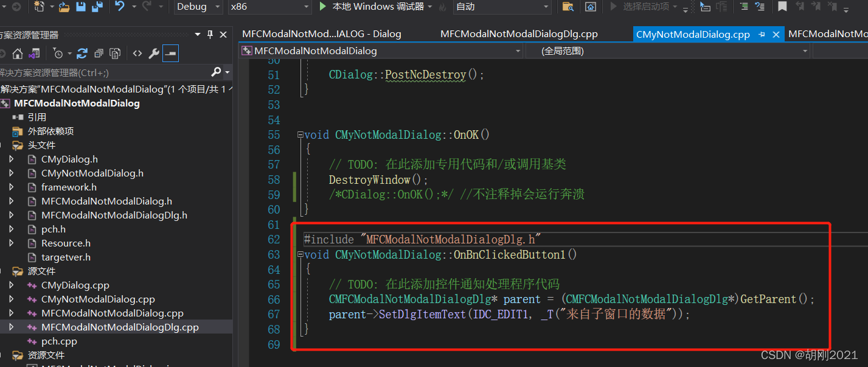Click the Save All icon
The height and width of the screenshot is (367, 868).
[x=97, y=7]
